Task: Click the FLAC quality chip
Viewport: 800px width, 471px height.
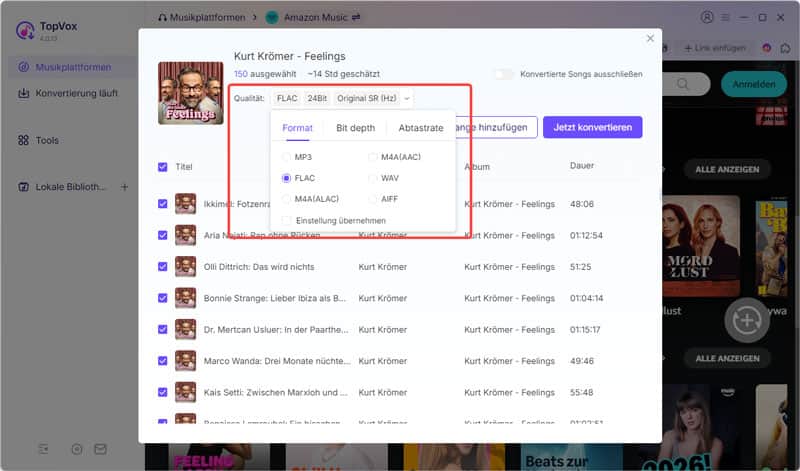Action: pos(287,98)
